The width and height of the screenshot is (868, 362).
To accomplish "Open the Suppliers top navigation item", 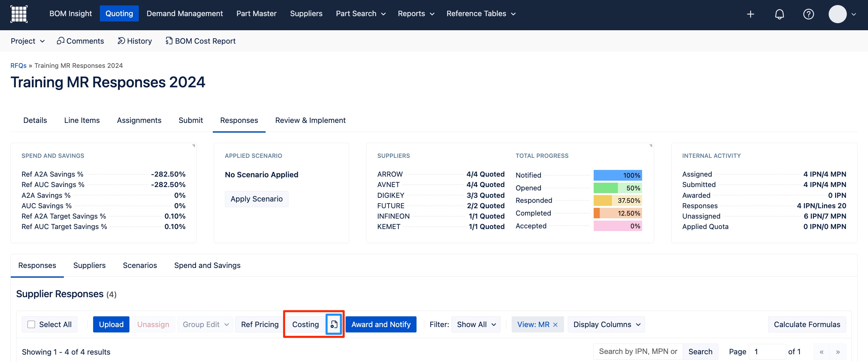I will point(306,13).
